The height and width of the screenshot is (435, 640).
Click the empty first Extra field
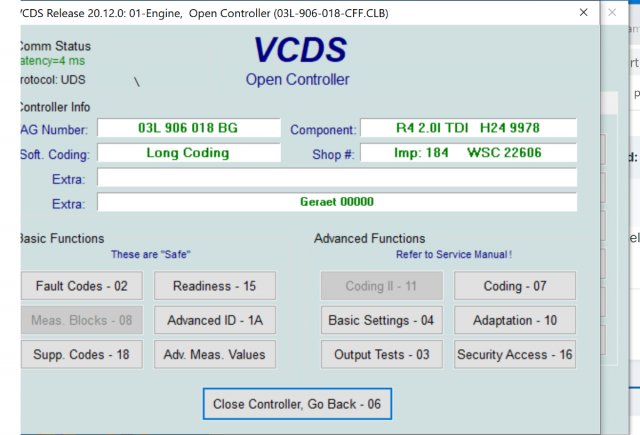(336, 178)
